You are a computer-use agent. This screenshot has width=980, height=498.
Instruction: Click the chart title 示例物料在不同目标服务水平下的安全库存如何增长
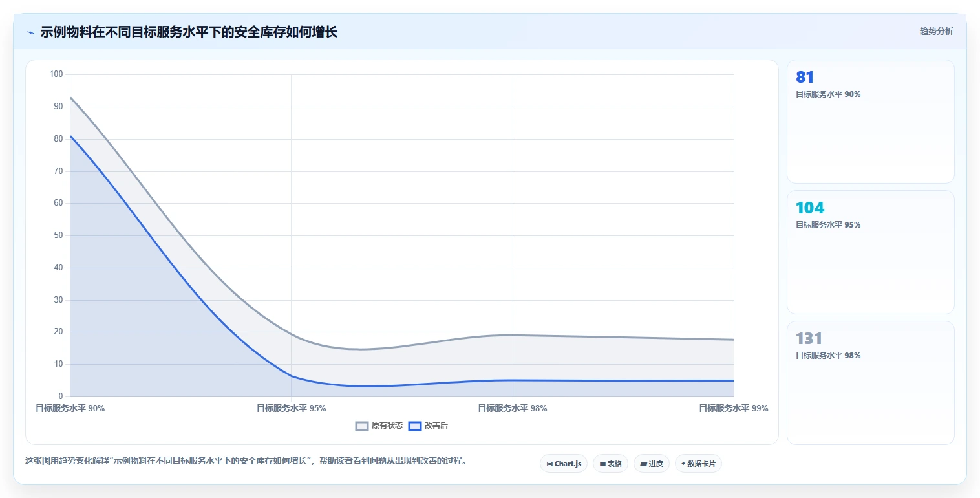[x=189, y=32]
